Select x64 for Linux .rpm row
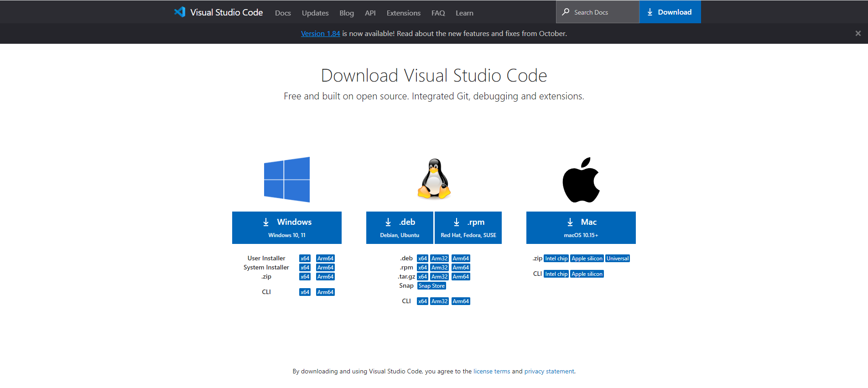This screenshot has width=868, height=388. point(423,268)
